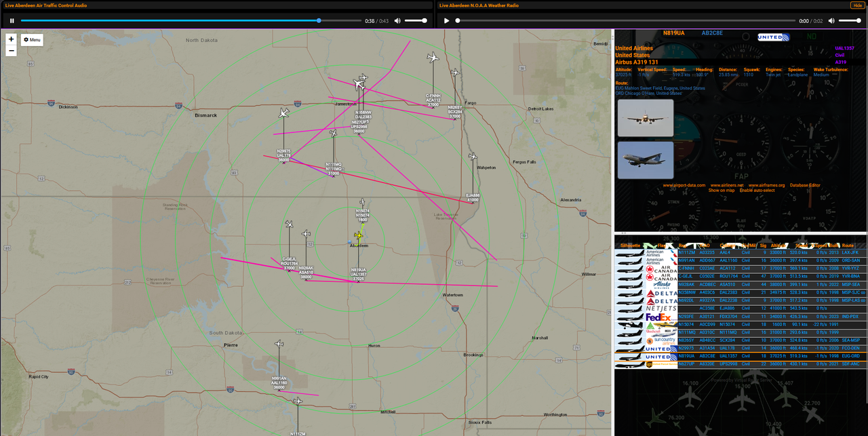The height and width of the screenshot is (436, 868).
Task: Open the side-view aircraft photo thumbnail
Action: 646,160
